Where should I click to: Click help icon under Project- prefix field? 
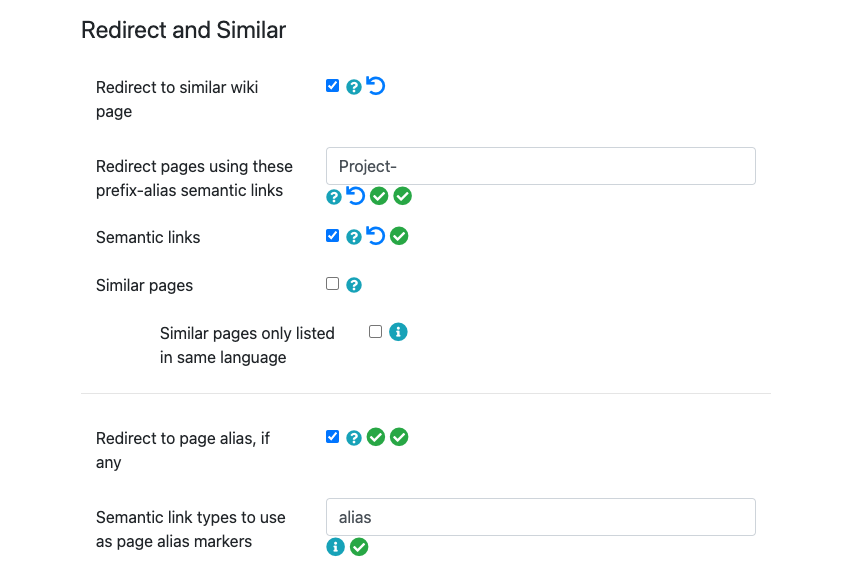pyautogui.click(x=334, y=197)
